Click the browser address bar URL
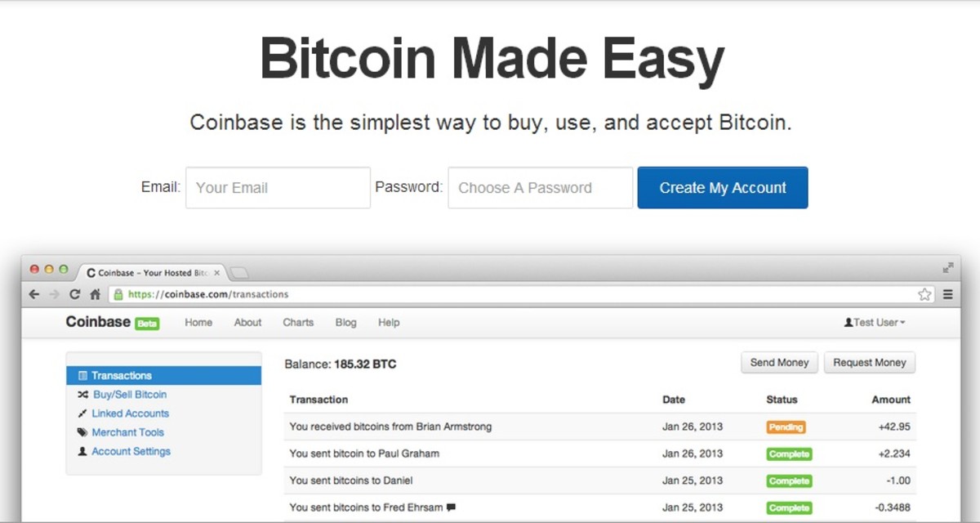 (x=208, y=294)
